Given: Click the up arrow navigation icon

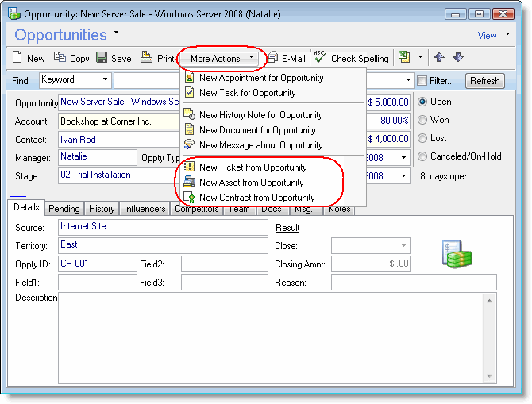Looking at the screenshot, I should [x=439, y=58].
